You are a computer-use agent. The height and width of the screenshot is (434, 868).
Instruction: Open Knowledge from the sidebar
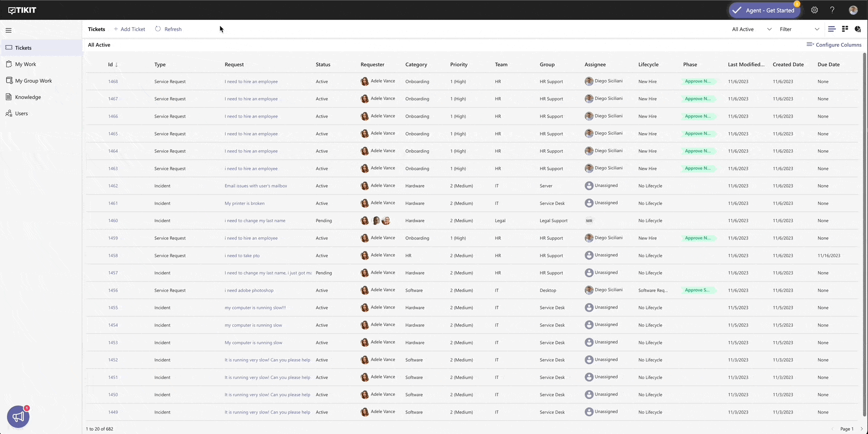coord(28,97)
